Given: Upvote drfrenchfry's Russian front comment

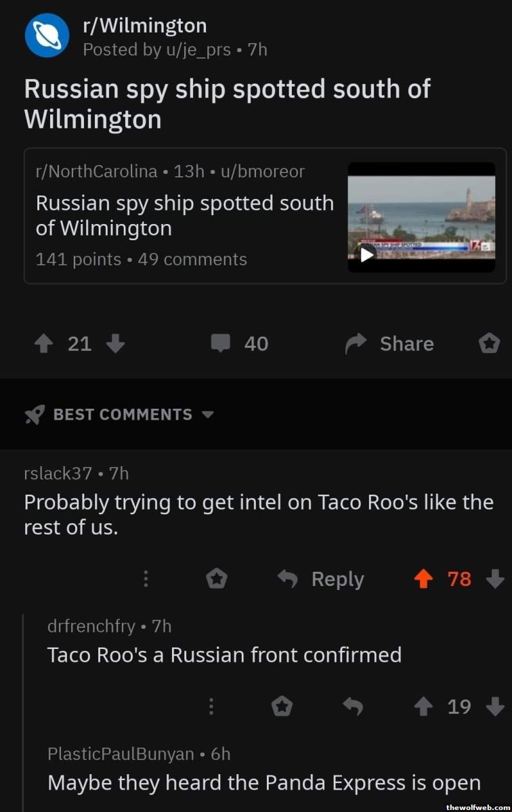Looking at the screenshot, I should pos(425,707).
